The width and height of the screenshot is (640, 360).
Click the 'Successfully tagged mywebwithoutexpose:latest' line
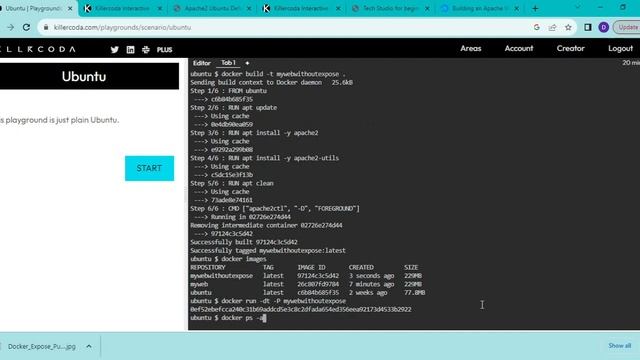(268, 251)
